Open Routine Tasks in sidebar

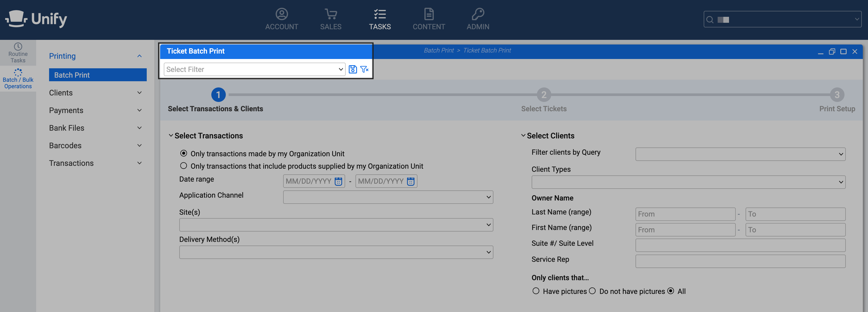coord(18,53)
